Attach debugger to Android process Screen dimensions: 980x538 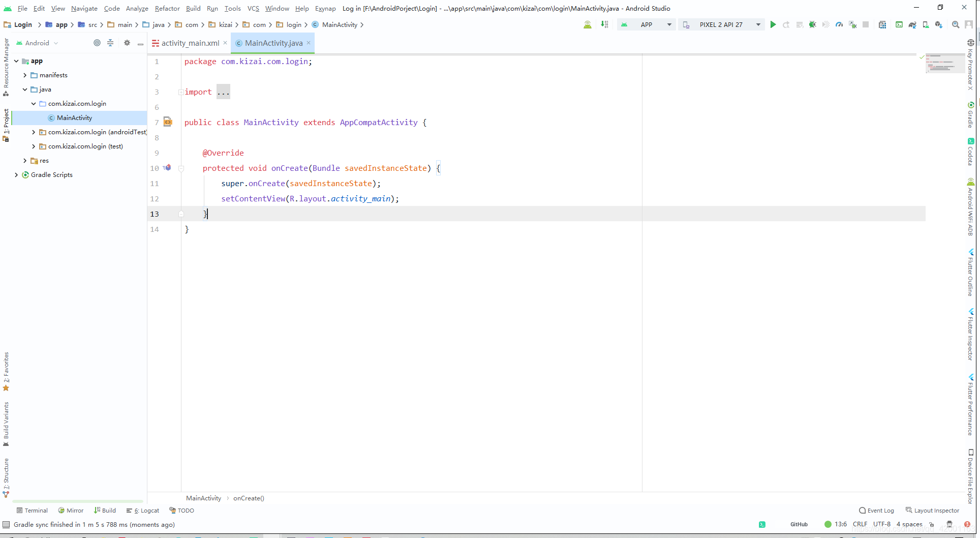pyautogui.click(x=852, y=24)
